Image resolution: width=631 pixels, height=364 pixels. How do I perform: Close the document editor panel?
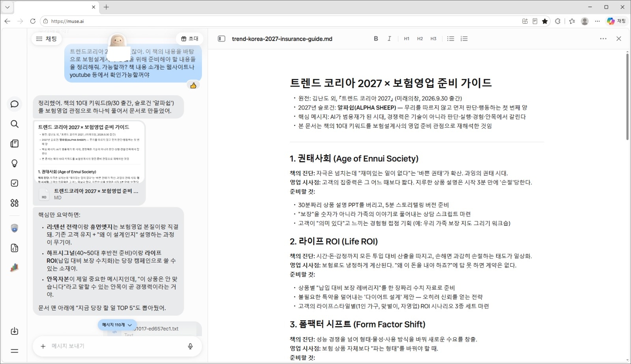point(619,39)
